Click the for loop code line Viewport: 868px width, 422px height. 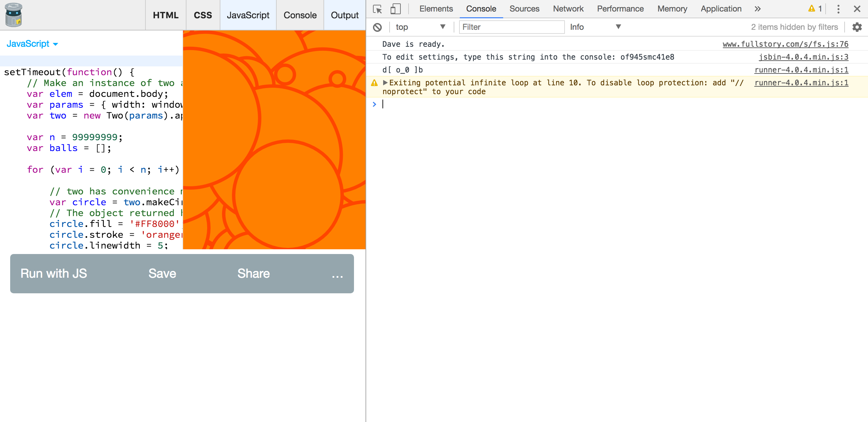point(103,169)
